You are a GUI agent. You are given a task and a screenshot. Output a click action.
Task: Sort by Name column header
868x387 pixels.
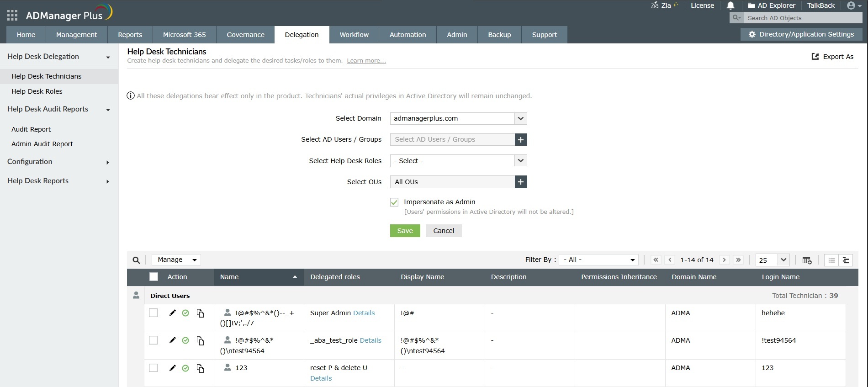tap(259, 277)
